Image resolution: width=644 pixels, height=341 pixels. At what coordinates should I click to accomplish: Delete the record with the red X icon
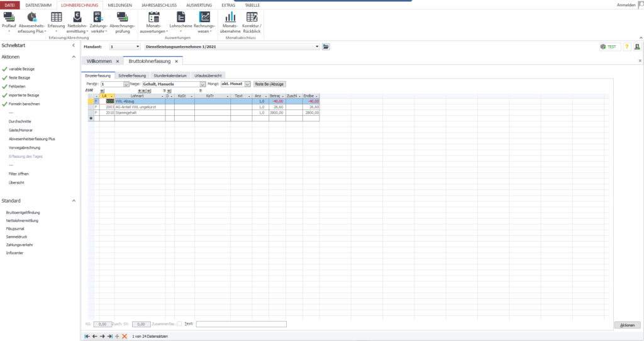125,337
